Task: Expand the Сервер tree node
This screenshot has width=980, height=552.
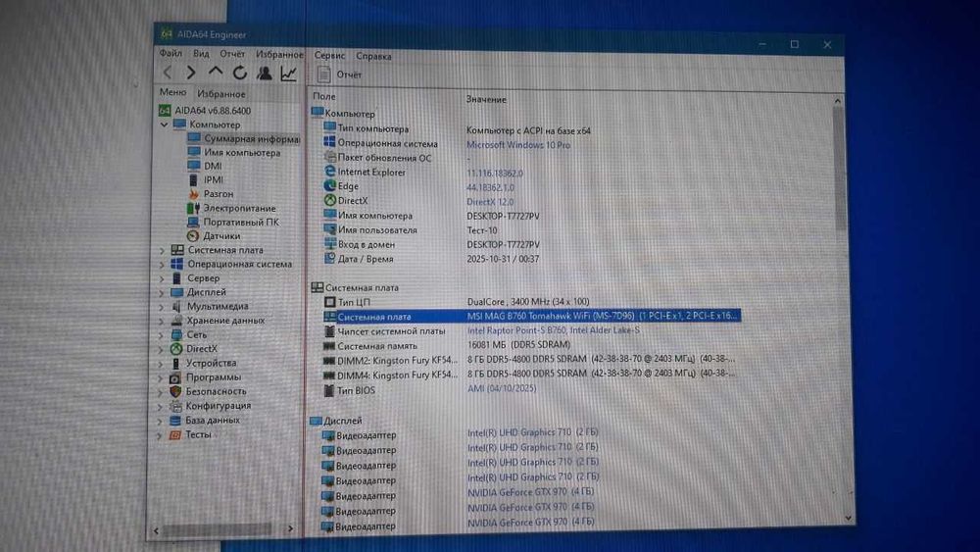Action: [x=162, y=278]
